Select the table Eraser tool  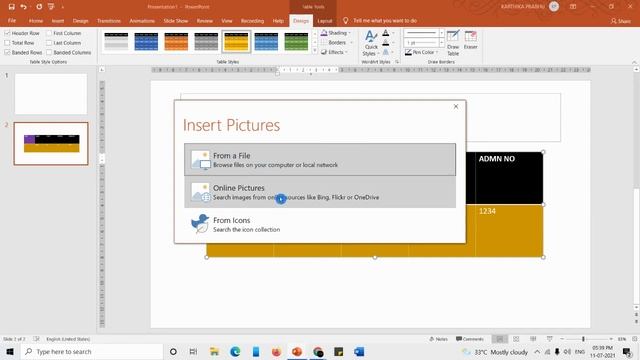click(471, 40)
